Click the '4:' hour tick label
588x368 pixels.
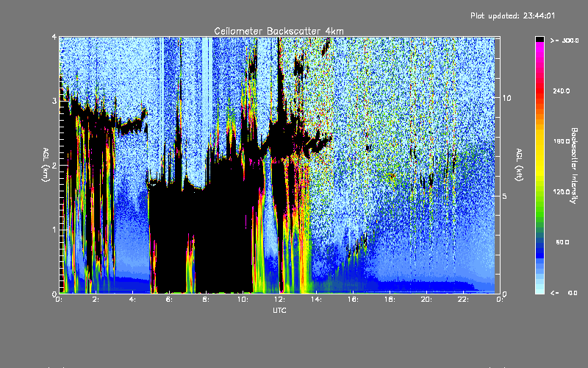pyautogui.click(x=133, y=300)
